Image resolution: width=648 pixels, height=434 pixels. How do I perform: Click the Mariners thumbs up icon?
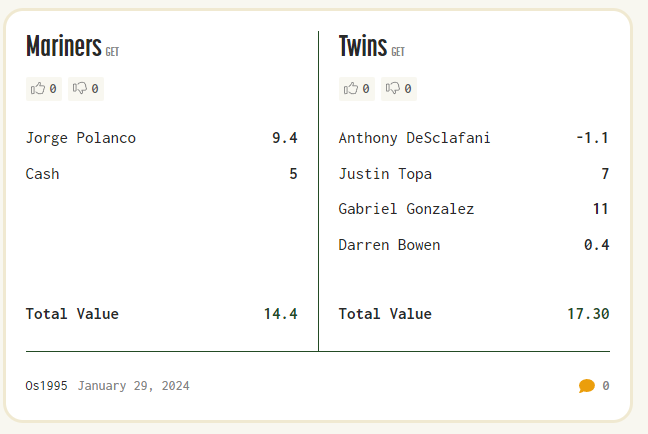pyautogui.click(x=38, y=89)
